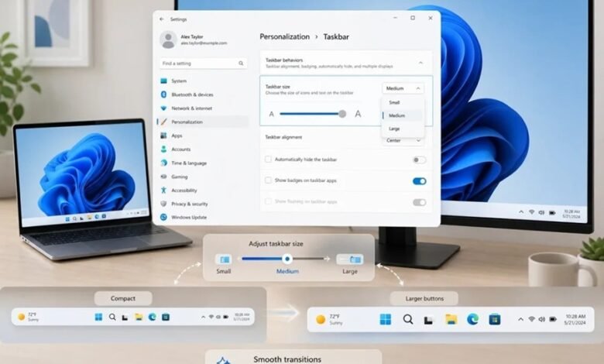The width and height of the screenshot is (604, 364).
Task: Click battery icon in Larger buttons taskbar
Action: pyautogui.click(x=553, y=319)
